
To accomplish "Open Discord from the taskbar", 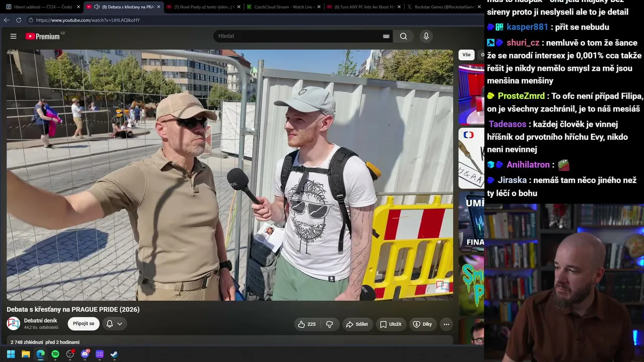I will tap(85, 354).
